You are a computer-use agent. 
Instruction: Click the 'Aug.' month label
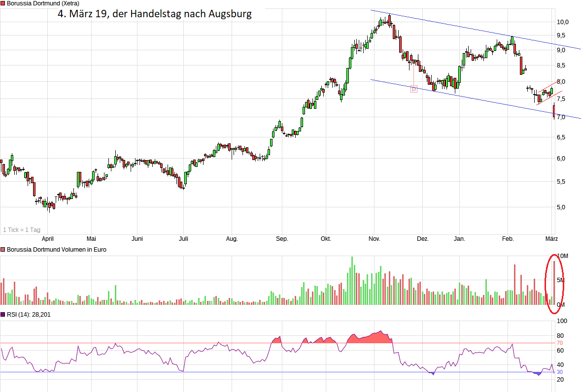(x=232, y=239)
